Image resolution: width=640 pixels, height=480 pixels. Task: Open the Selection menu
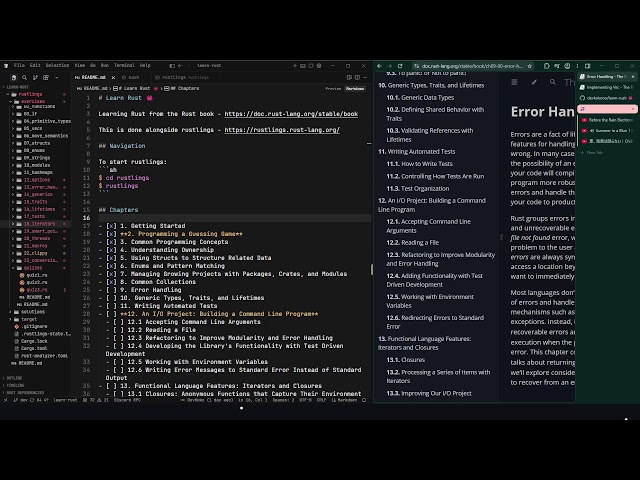pos(57,65)
